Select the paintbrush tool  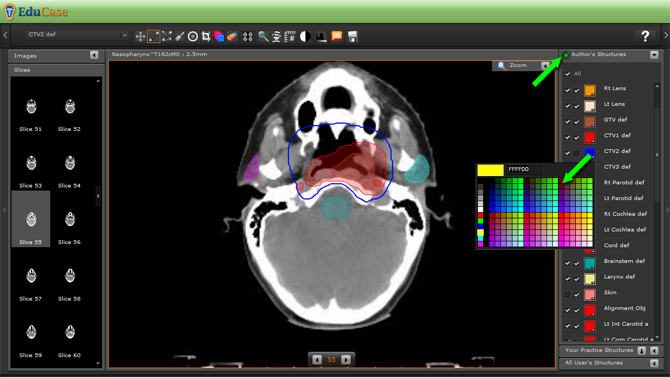point(180,36)
